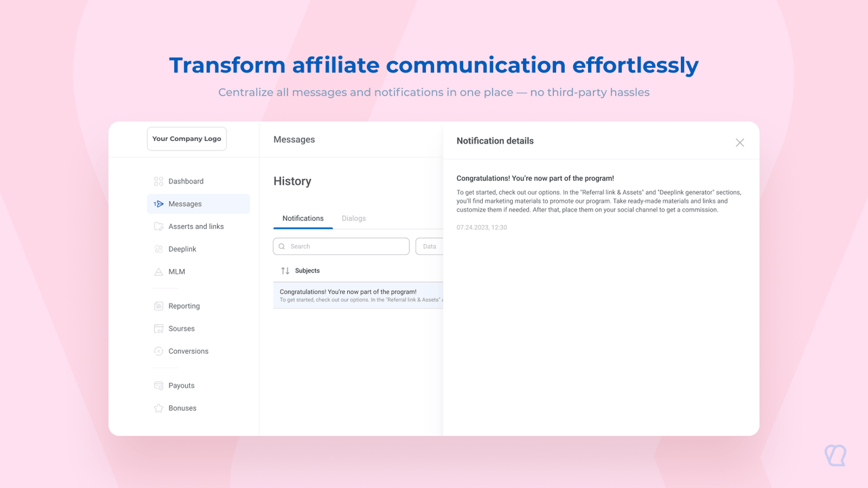The width and height of the screenshot is (868, 488).
Task: Select MLM in the sidebar
Action: point(199,272)
